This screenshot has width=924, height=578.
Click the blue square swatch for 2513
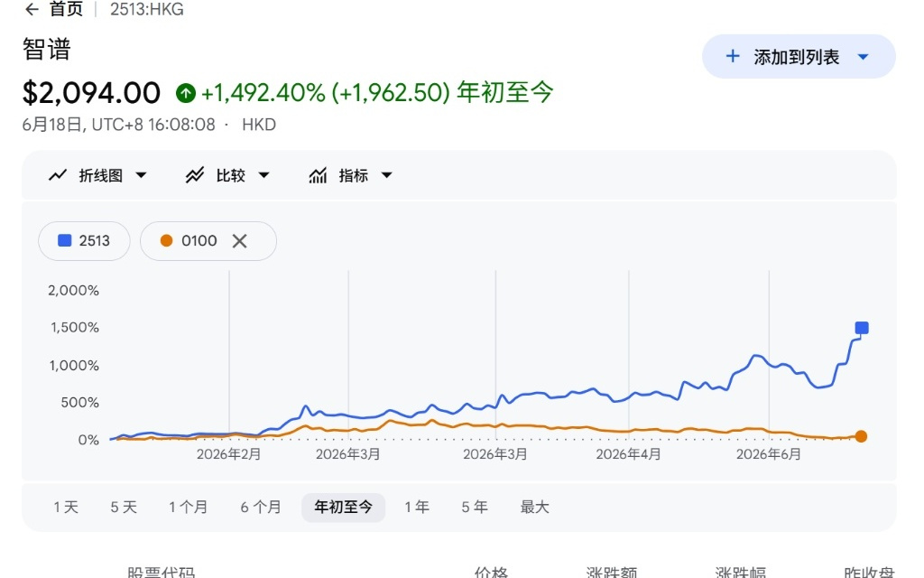click(64, 240)
